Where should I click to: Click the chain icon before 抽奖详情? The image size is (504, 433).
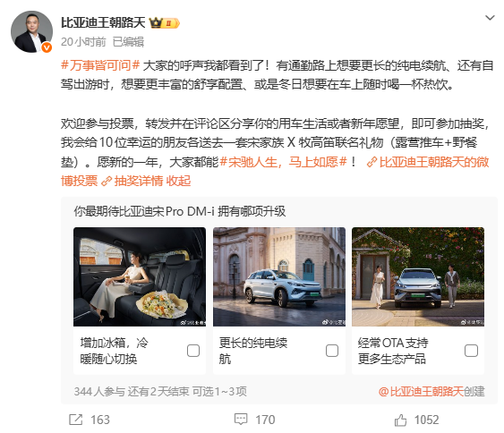point(107,182)
